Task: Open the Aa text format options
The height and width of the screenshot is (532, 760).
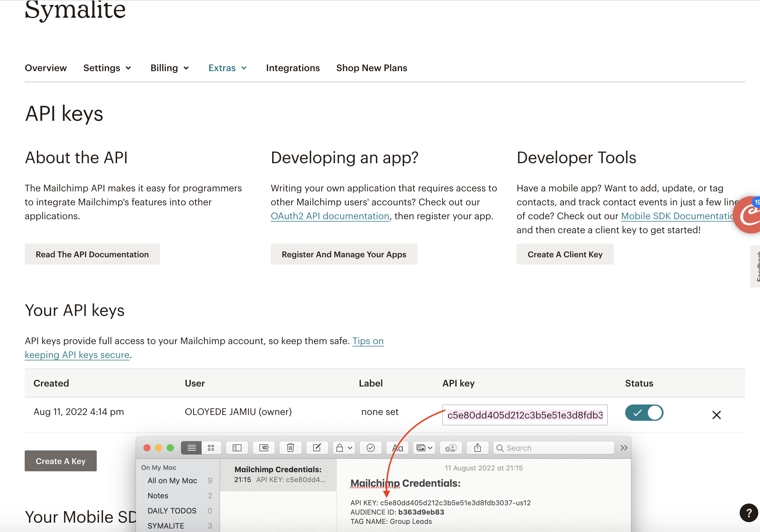Action: [x=397, y=448]
